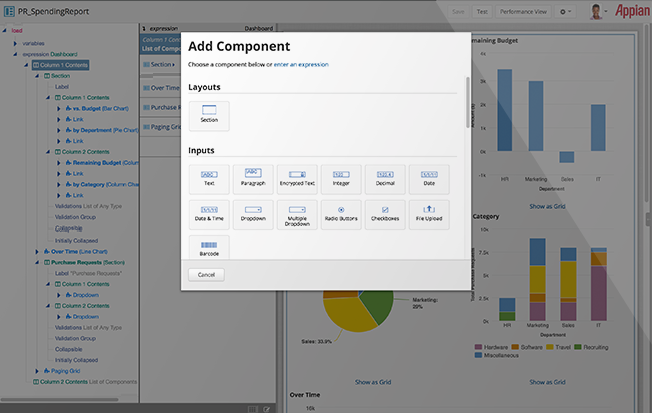The height and width of the screenshot is (413, 652).
Task: Click the Miscellaneous legend swatch
Action: click(x=478, y=355)
